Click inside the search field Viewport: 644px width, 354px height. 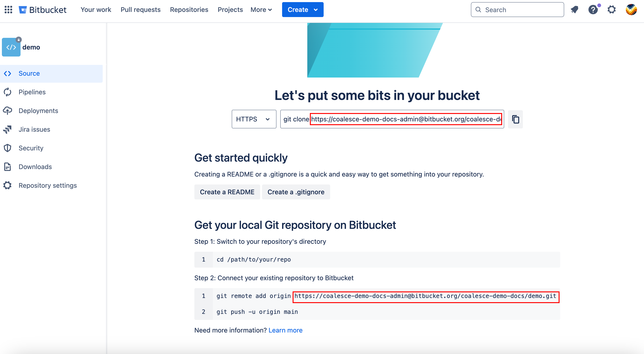pos(517,10)
